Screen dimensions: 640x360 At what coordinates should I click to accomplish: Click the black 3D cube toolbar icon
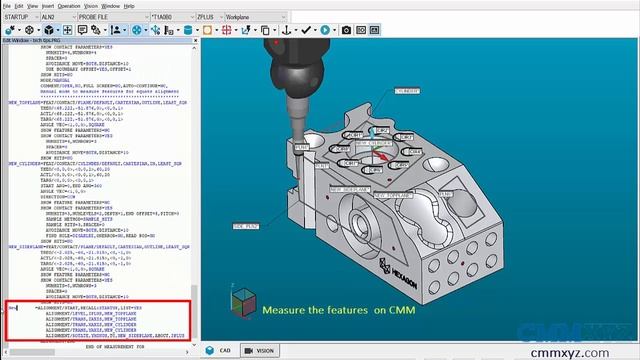(x=49, y=30)
